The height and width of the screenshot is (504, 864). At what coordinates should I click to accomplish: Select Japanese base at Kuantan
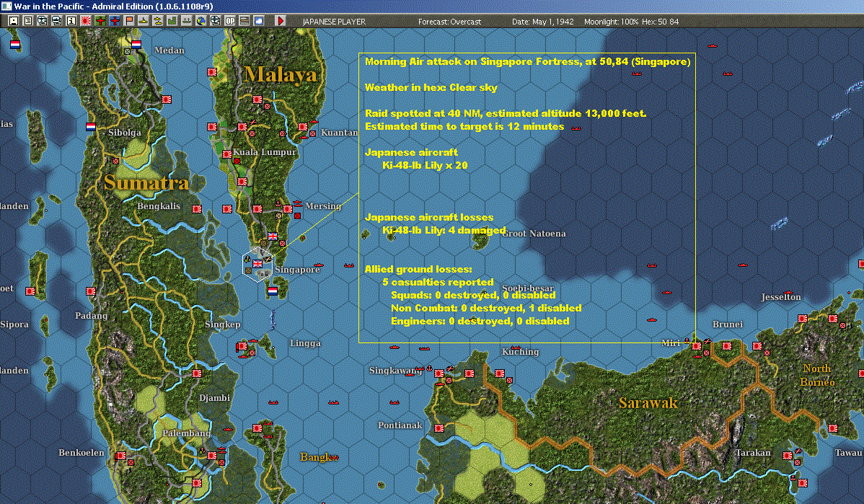(x=302, y=127)
